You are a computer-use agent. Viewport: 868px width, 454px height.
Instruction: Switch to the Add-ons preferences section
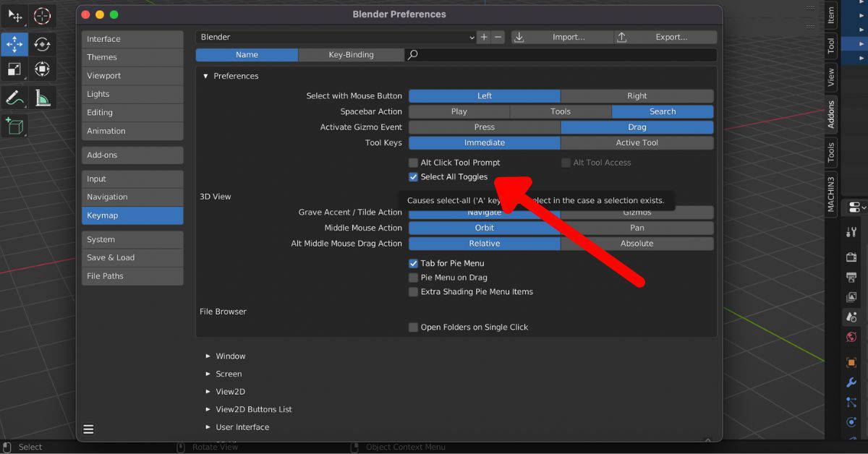(x=132, y=155)
